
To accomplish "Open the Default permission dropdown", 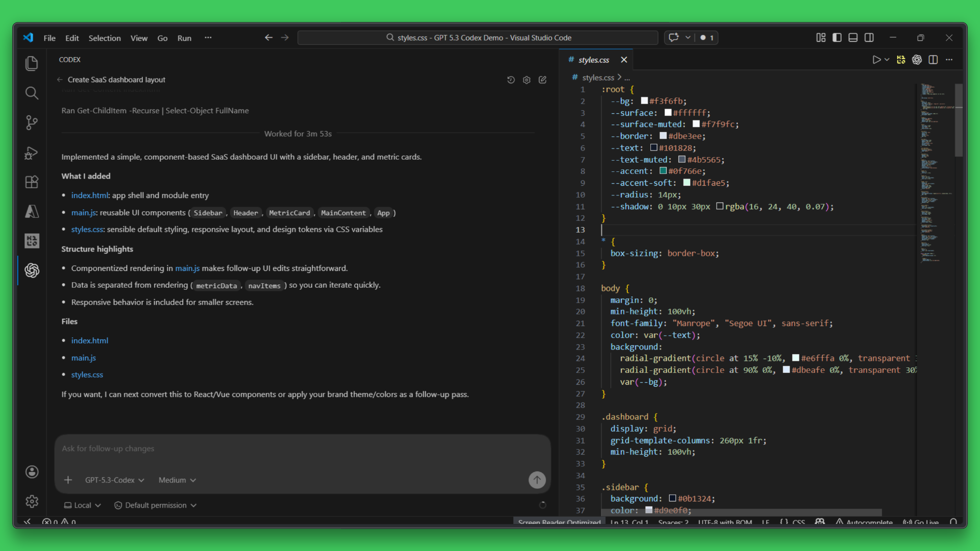I will 155,505.
